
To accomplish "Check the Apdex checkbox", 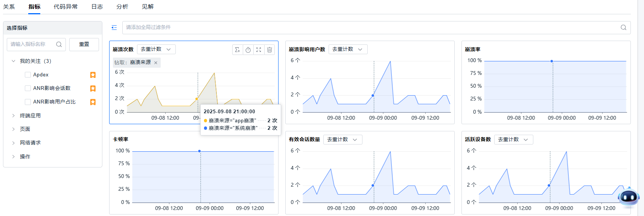I will [28, 75].
